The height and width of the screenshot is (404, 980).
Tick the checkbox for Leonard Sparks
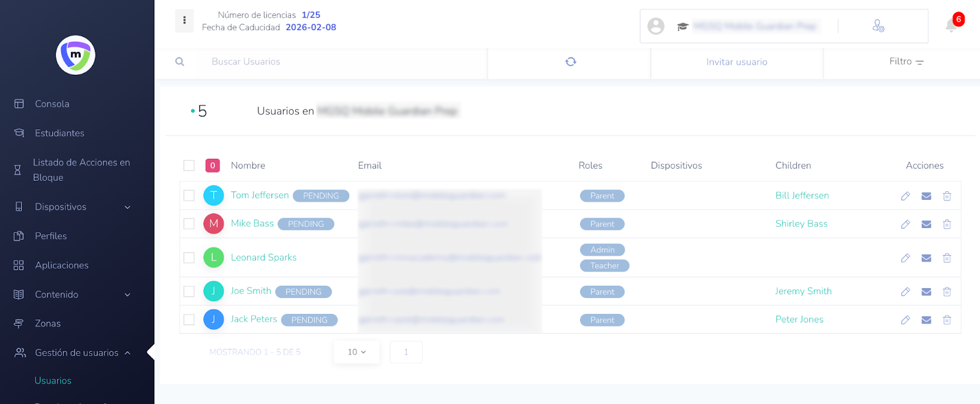pyautogui.click(x=189, y=258)
